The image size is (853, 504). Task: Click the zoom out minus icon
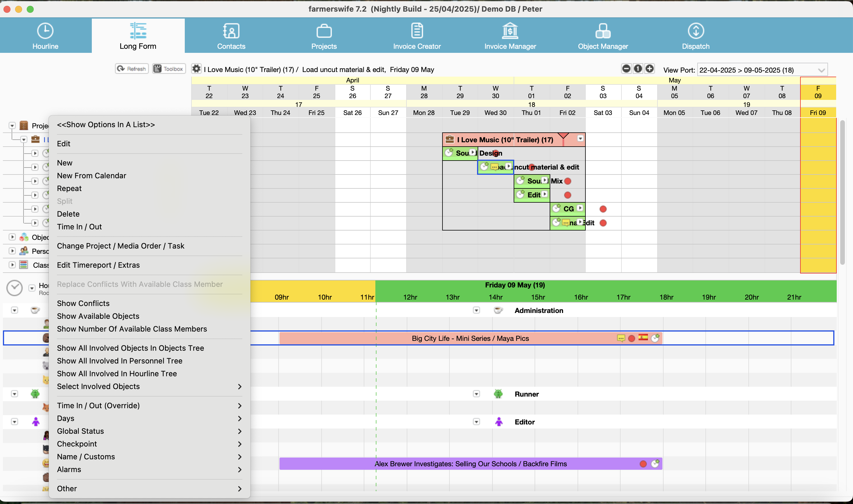tap(626, 69)
